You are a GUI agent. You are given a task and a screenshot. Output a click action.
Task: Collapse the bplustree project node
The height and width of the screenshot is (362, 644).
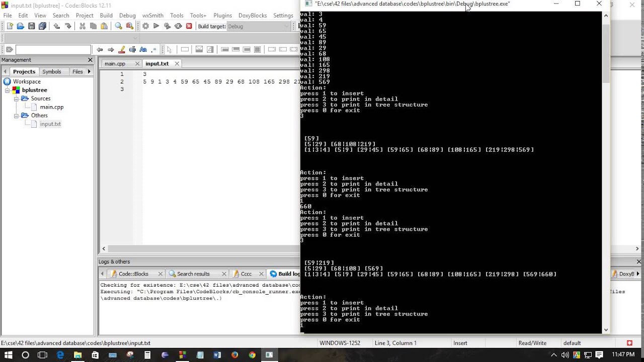point(8,90)
